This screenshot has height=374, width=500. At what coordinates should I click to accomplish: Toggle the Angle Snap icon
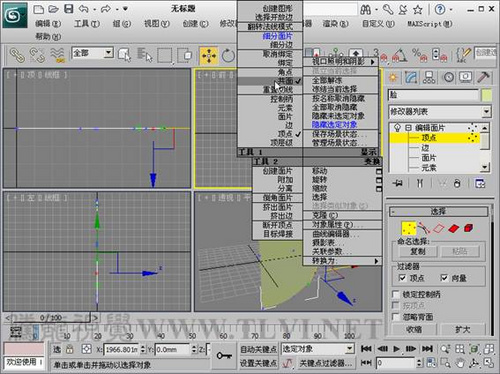(400, 56)
